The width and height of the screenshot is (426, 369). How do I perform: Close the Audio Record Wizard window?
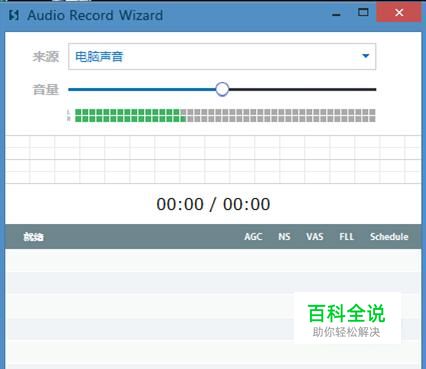pyautogui.click(x=399, y=13)
